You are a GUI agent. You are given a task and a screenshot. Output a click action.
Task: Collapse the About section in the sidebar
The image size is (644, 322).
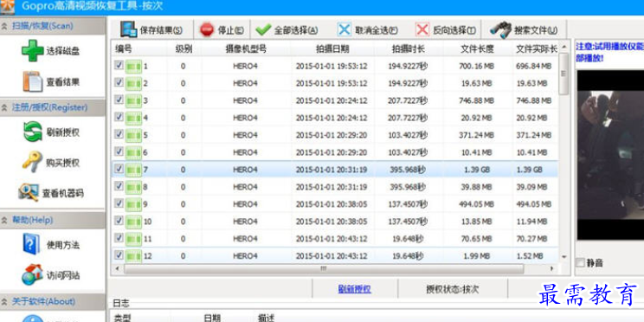(4, 301)
